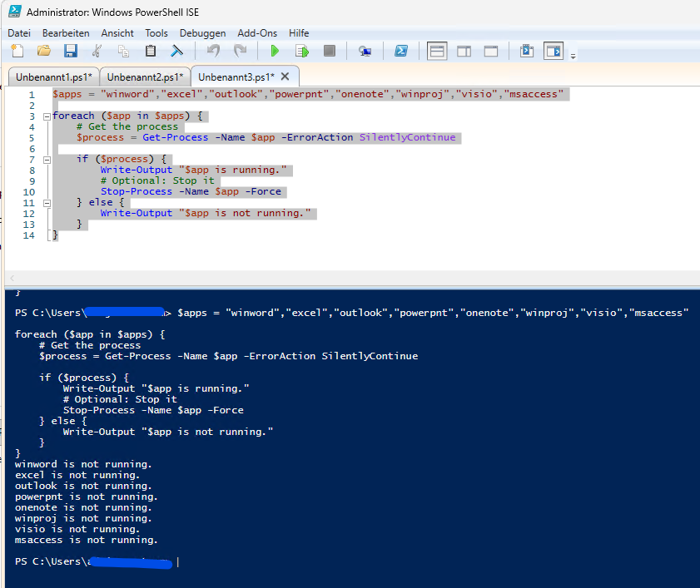The image size is (700, 588).
Task: Click the New script toolbar icon
Action: pos(17,51)
